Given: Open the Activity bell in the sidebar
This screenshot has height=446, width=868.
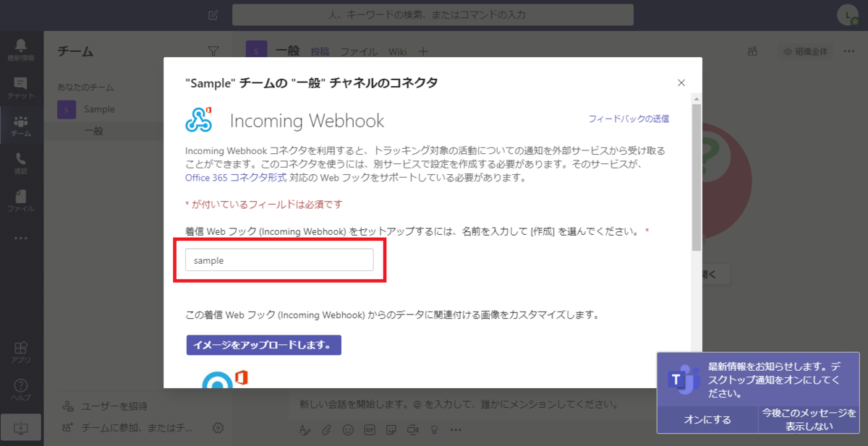Looking at the screenshot, I should point(21,49).
